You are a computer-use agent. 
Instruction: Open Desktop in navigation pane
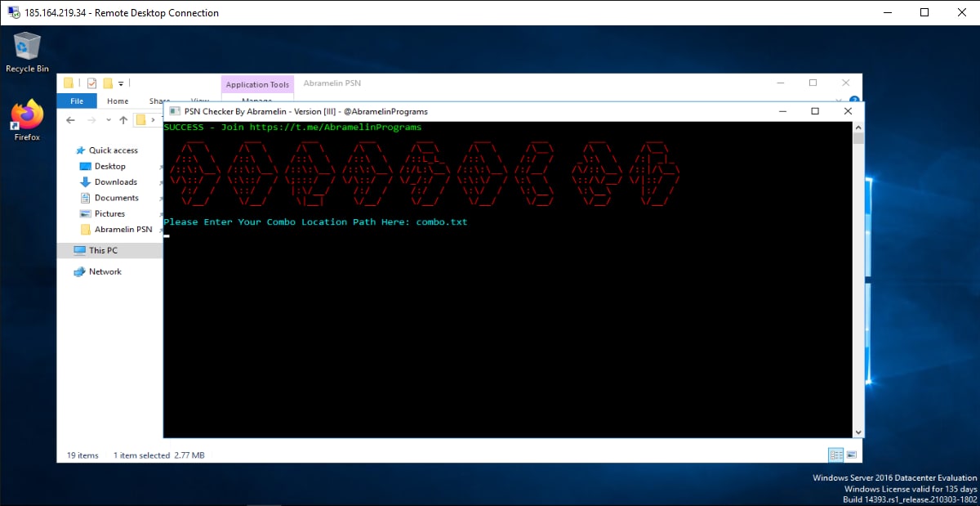click(110, 166)
